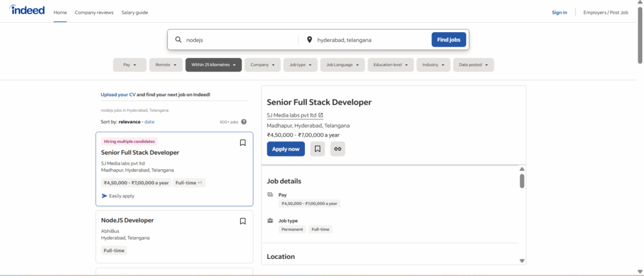
Task: Click the Easily apply arrow icon
Action: pyautogui.click(x=104, y=196)
